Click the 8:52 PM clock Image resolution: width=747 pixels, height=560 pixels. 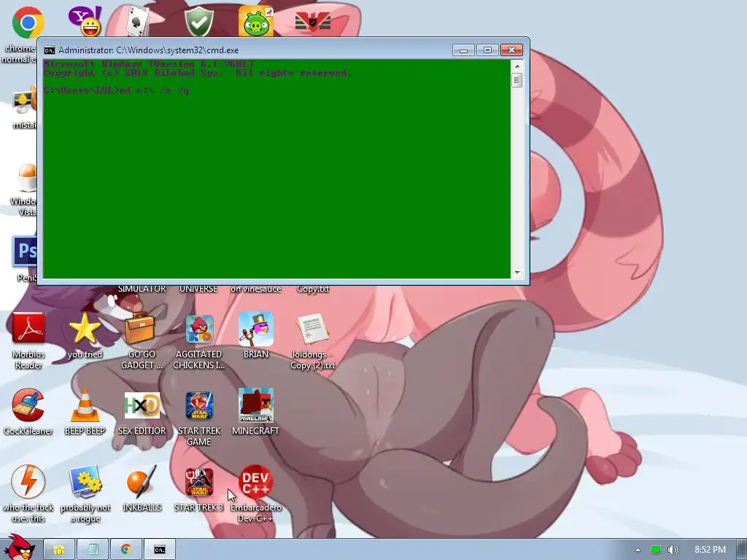711,550
